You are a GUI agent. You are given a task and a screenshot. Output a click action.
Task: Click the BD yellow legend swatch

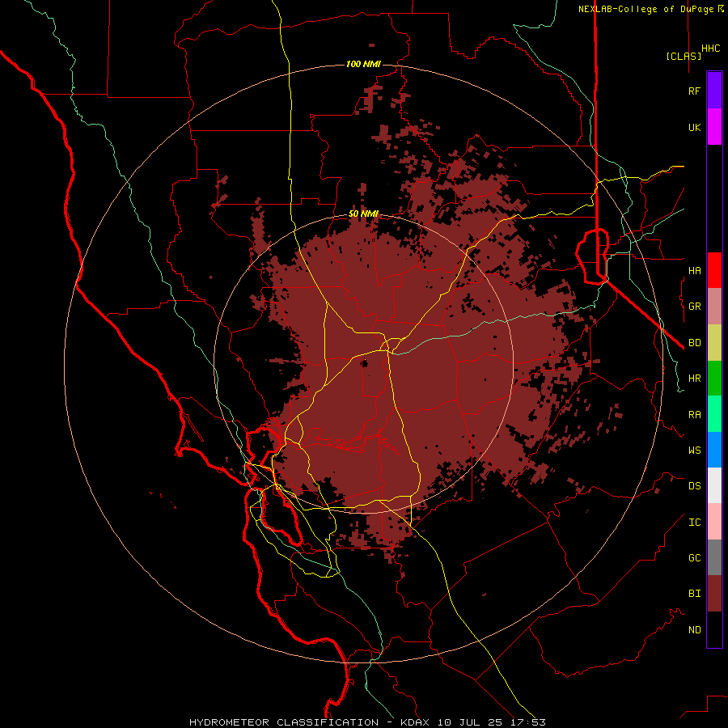coord(714,343)
